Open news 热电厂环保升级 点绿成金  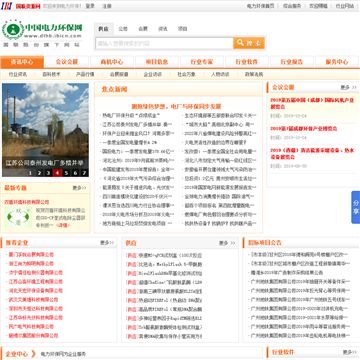click(131, 116)
